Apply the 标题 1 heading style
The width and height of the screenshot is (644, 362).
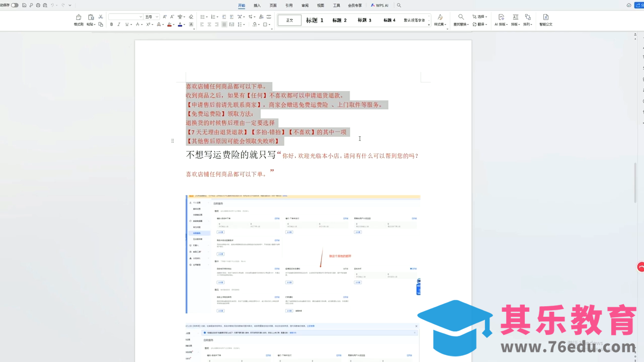[314, 20]
